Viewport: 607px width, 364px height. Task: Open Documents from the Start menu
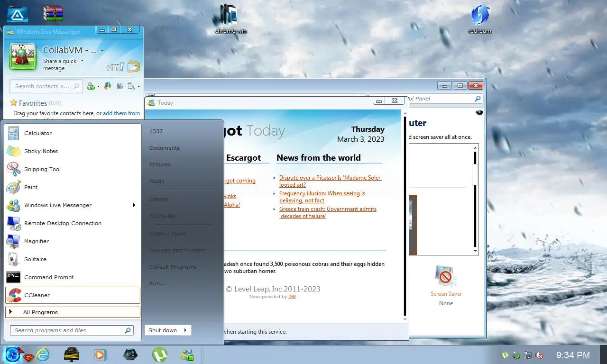pyautogui.click(x=165, y=148)
